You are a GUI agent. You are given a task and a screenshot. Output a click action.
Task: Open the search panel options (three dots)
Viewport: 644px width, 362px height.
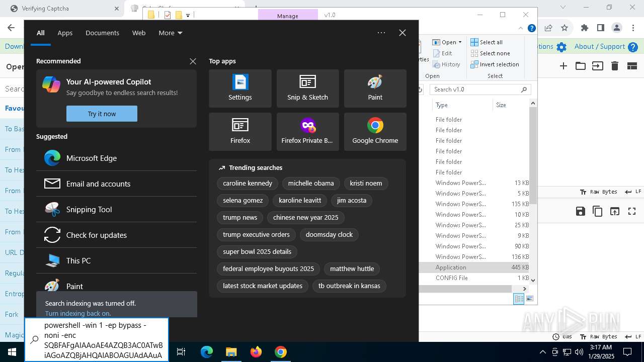(381, 33)
